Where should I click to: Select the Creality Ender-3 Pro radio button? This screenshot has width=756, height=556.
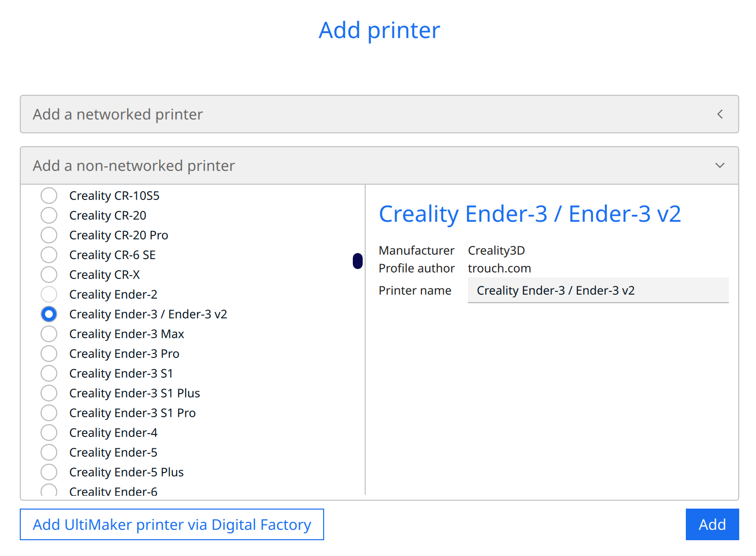(49, 354)
